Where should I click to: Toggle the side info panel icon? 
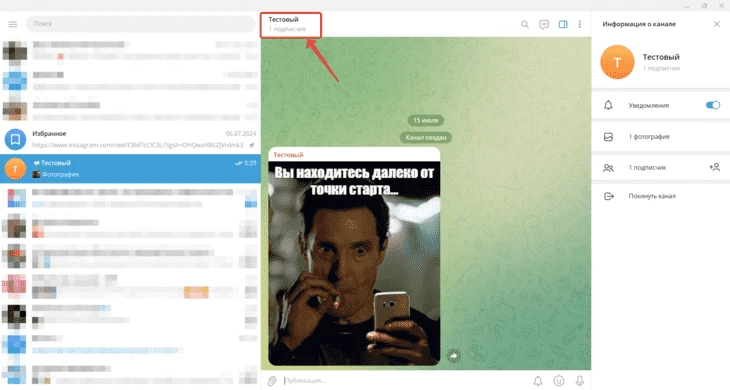click(x=563, y=24)
